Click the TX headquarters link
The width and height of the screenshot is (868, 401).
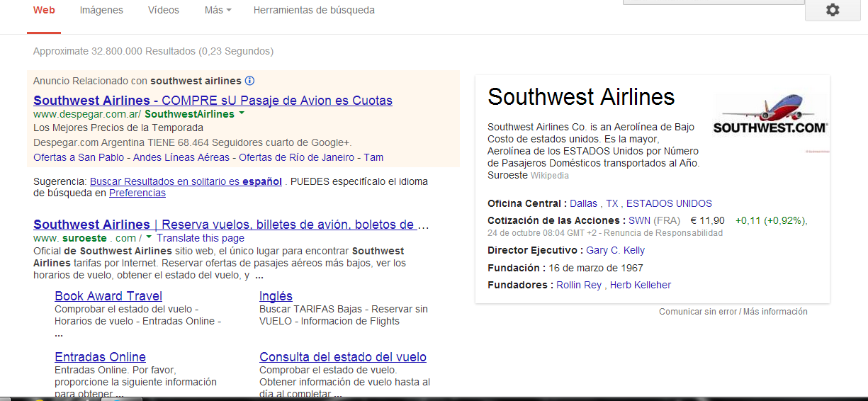(x=612, y=203)
